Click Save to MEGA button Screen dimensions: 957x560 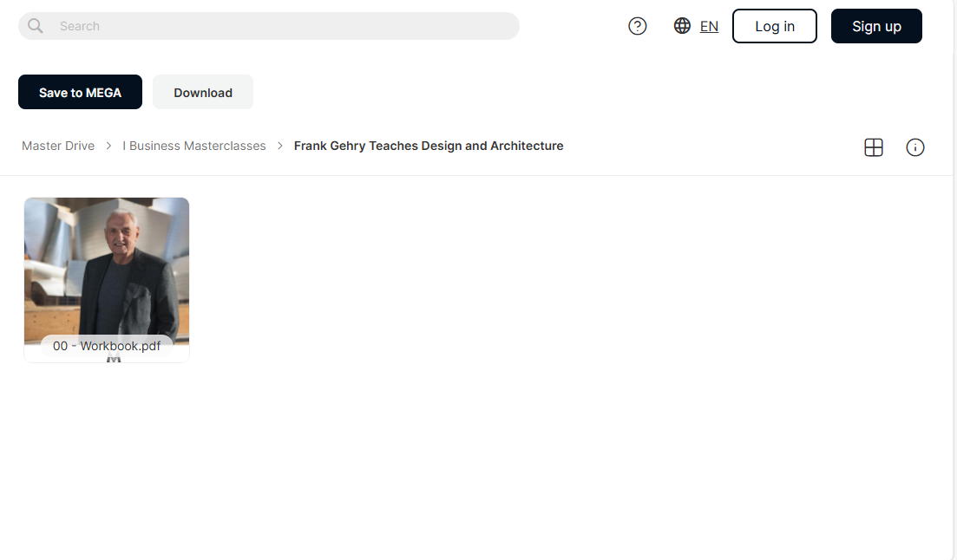(80, 92)
